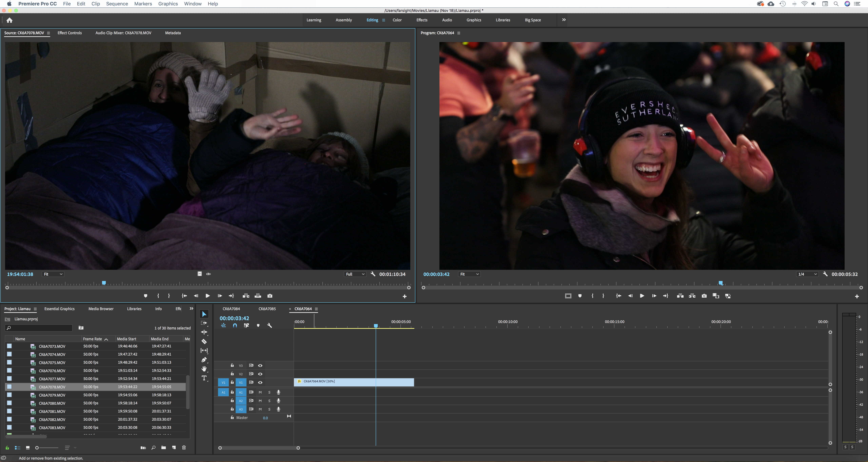Screen dimensions: 868x462
Task: Select the Pen tool
Action: click(x=204, y=360)
